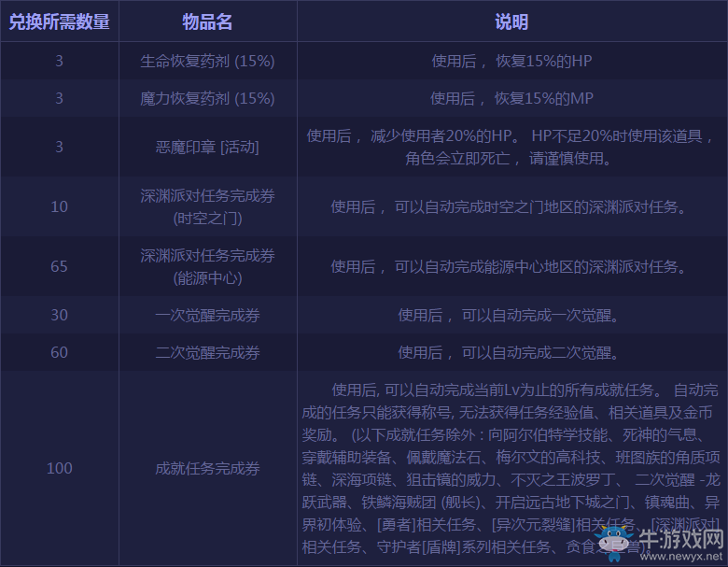Screen dimensions: 728x567
Task: Select the '兑换所需数量' column header
Action: pos(60,21)
